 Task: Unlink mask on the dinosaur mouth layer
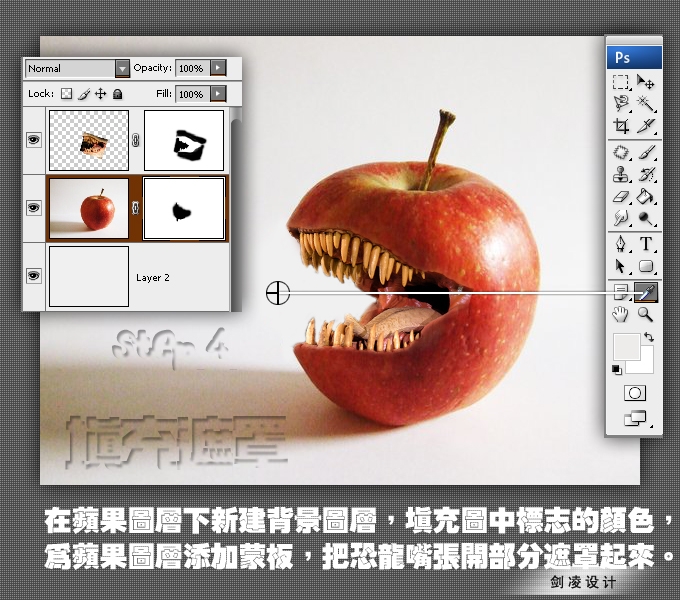(x=136, y=140)
